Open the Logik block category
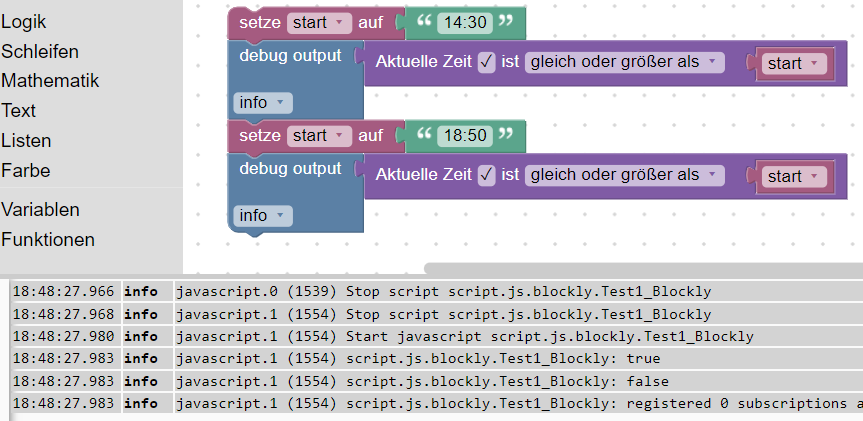The width and height of the screenshot is (863, 421). [24, 21]
